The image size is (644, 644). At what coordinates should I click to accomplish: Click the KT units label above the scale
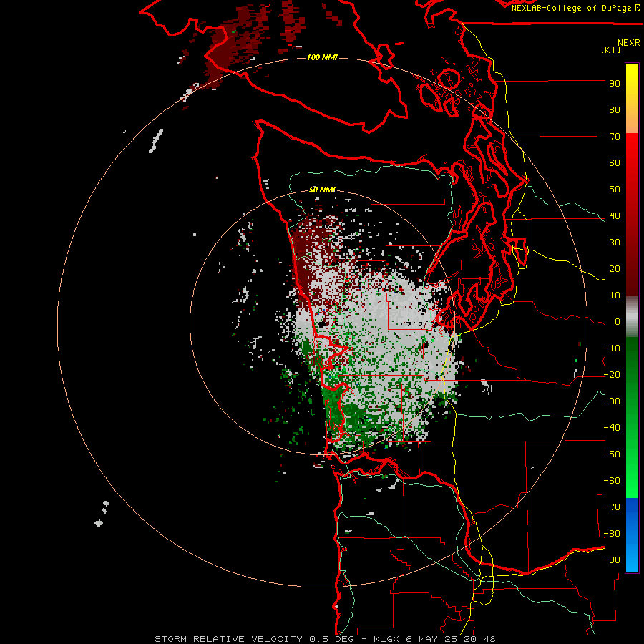[611, 49]
